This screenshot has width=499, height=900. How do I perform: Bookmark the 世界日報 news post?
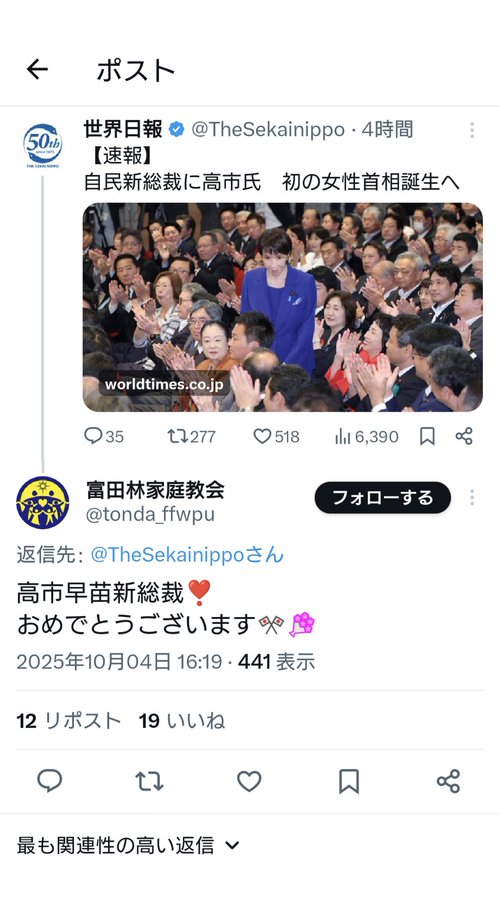[427, 436]
